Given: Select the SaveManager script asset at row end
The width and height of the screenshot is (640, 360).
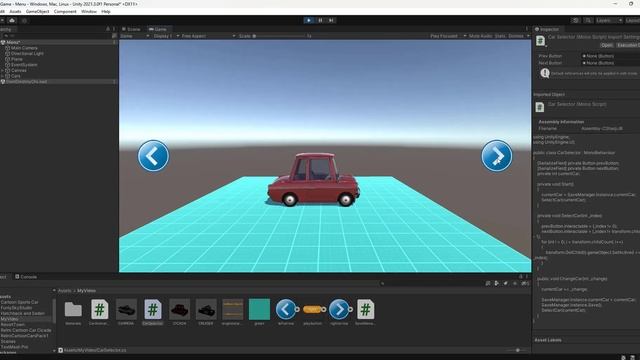Looking at the screenshot, I should 365,309.
